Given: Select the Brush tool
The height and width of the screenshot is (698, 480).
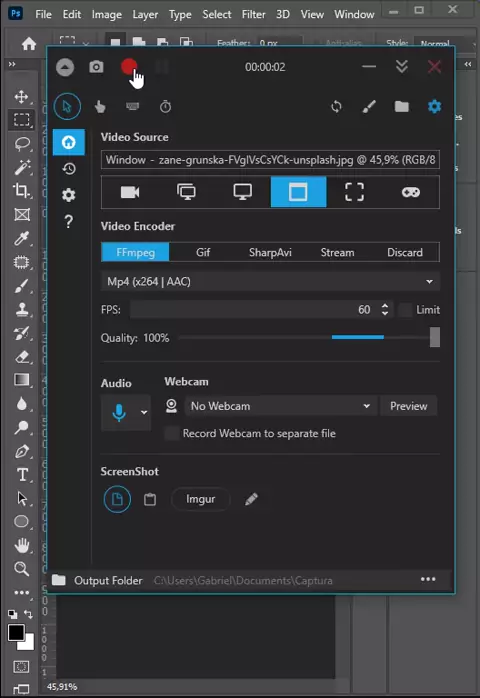Looking at the screenshot, I should 21,286.
